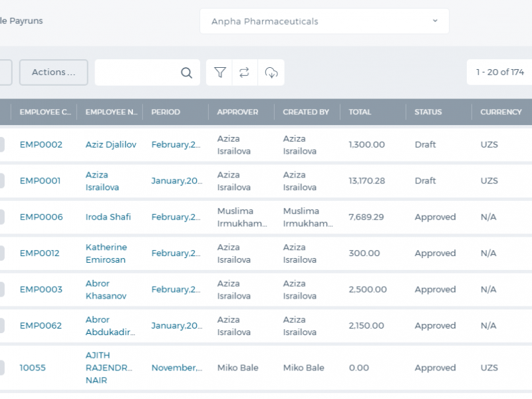Open November period link for 10055

177,368
